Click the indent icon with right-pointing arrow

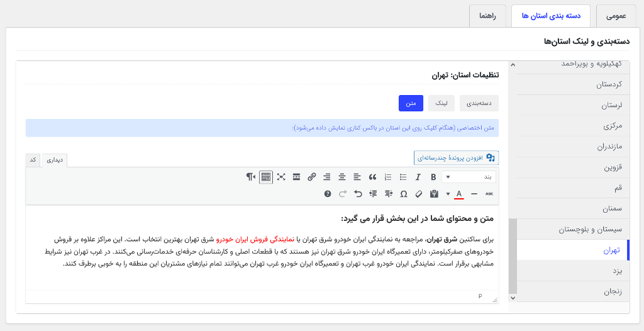(x=389, y=194)
